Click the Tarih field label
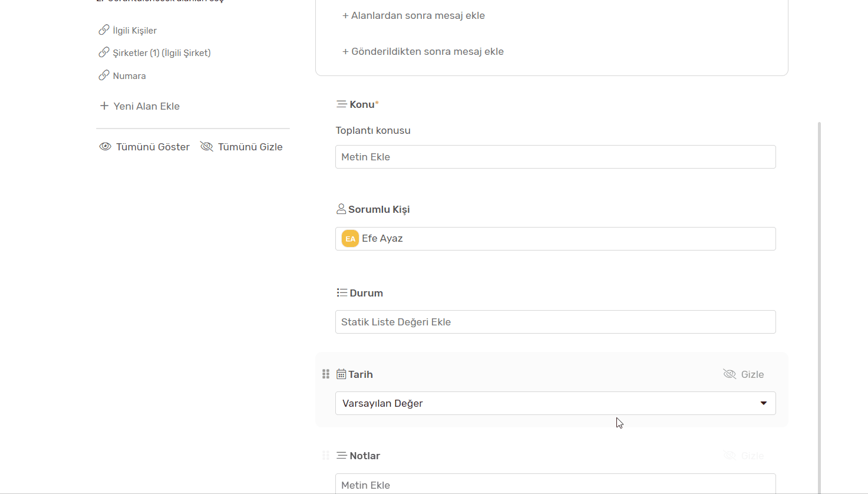 tap(361, 374)
